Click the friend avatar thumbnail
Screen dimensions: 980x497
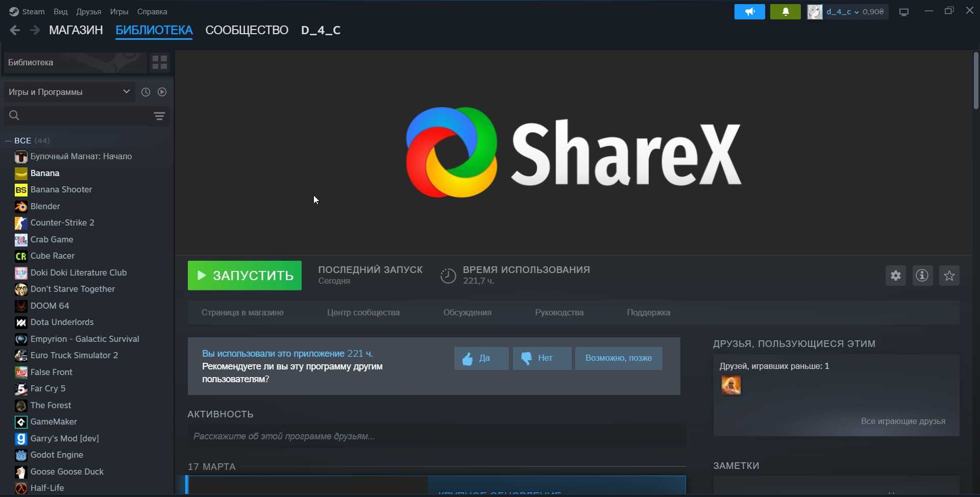click(731, 385)
